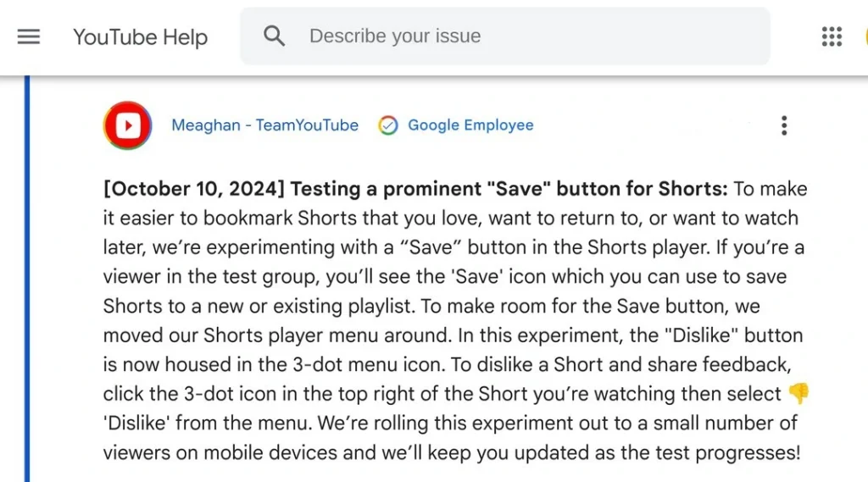Click the words "new or existing playlist"
The width and height of the screenshot is (868, 482).
click(x=309, y=306)
